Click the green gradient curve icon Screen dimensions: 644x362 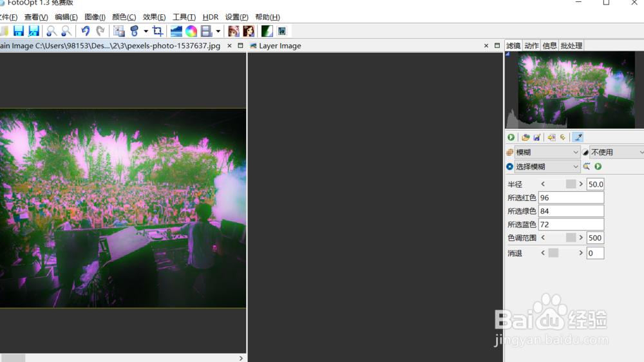click(267, 31)
